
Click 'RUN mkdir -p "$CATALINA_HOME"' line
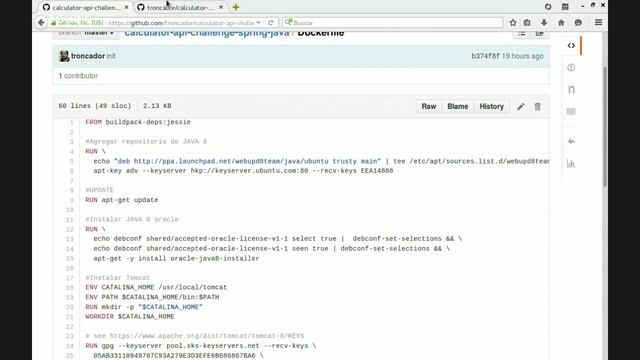pyautogui.click(x=144, y=307)
